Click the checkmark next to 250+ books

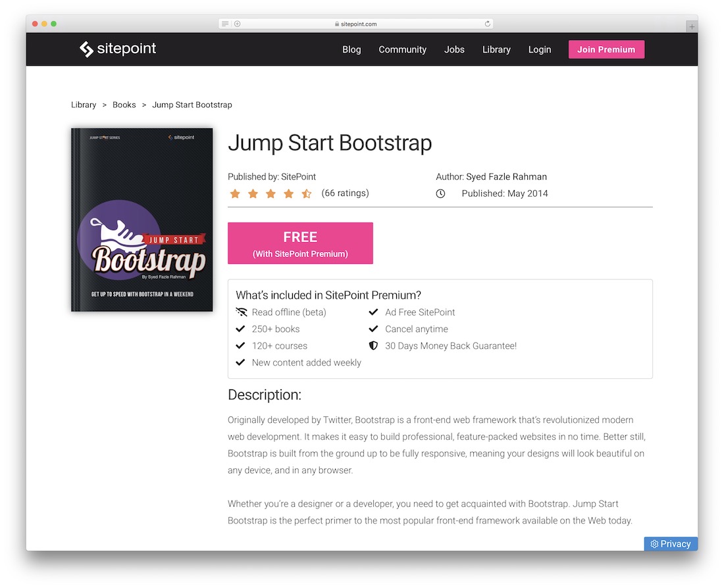click(240, 329)
